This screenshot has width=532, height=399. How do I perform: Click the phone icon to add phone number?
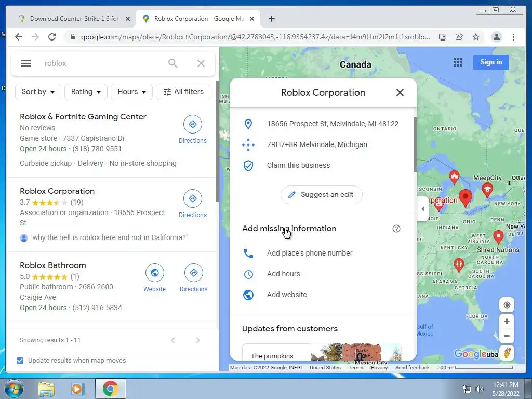pyautogui.click(x=248, y=254)
